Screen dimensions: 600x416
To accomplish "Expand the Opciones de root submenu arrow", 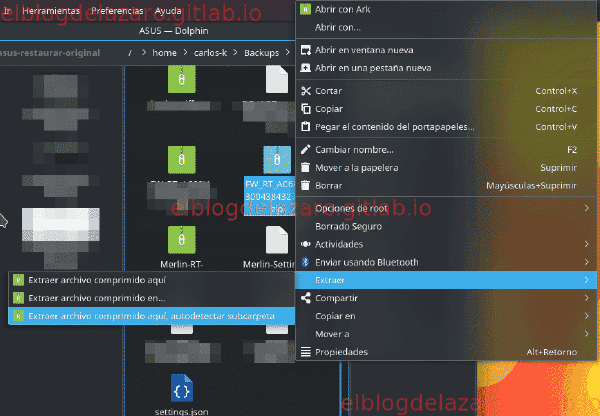I will tap(586, 208).
